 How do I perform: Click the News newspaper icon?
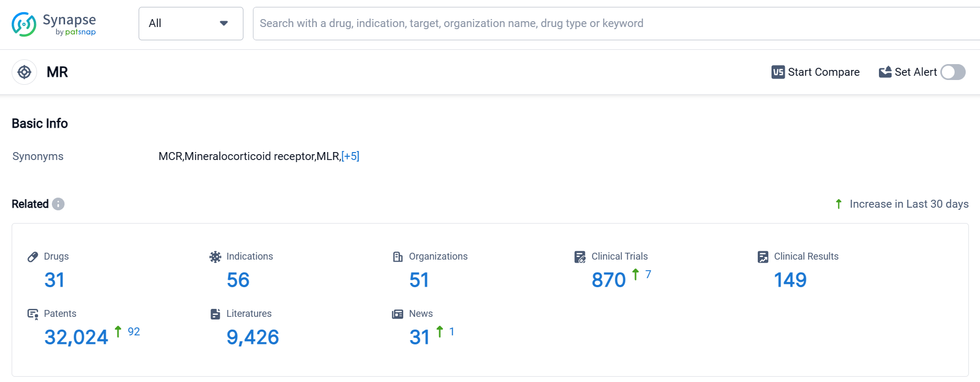[x=398, y=314]
